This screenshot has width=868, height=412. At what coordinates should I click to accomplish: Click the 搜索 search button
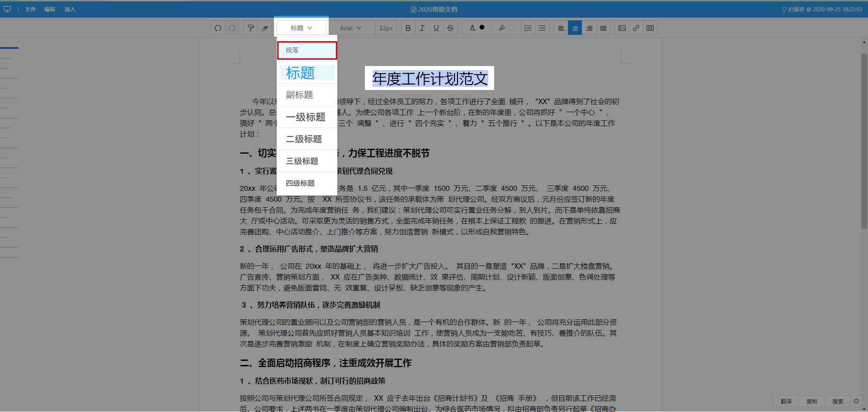click(x=838, y=401)
